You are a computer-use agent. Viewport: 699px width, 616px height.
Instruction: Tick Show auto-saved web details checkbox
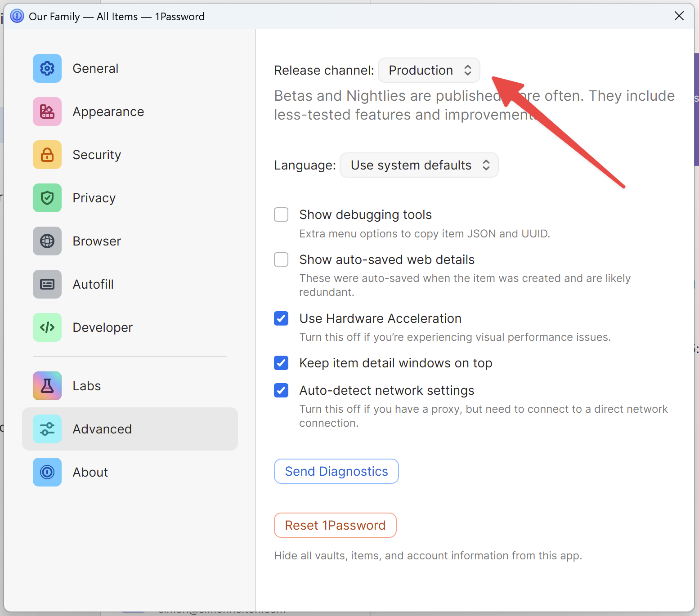281,259
